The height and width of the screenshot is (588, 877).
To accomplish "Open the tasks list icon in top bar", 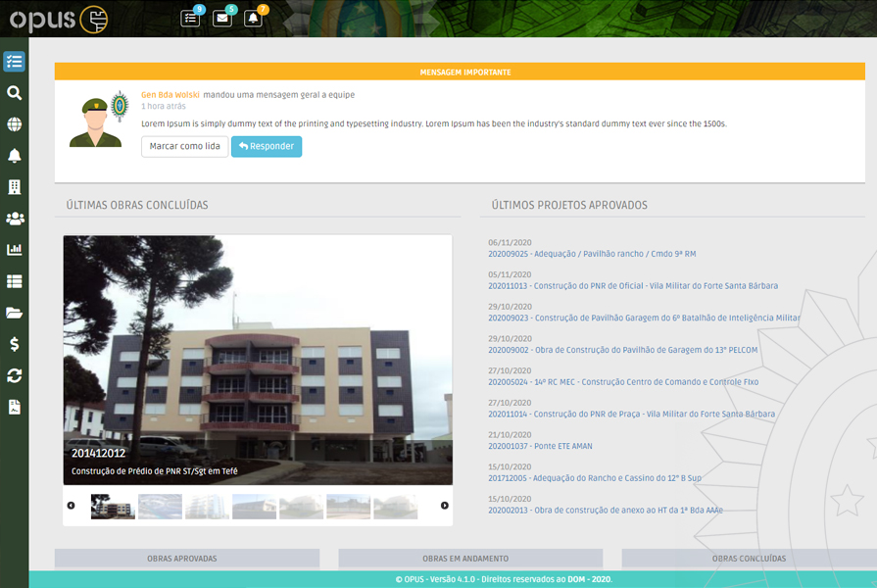I will tap(191, 18).
